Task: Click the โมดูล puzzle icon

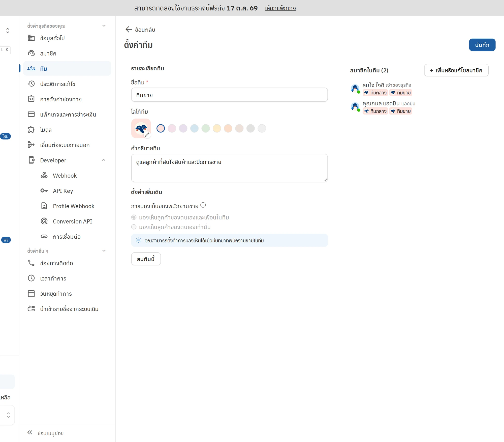Action: (x=31, y=130)
